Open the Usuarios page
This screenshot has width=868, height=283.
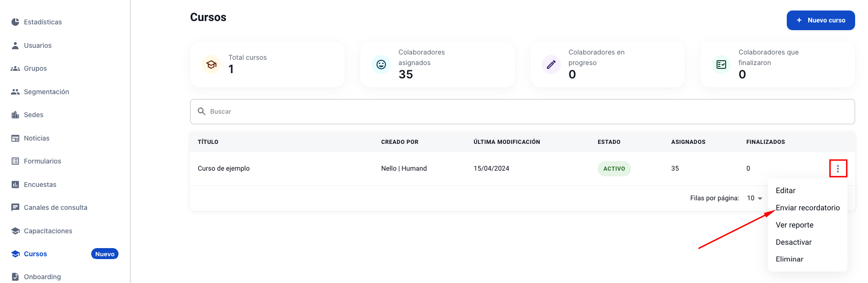(38, 45)
